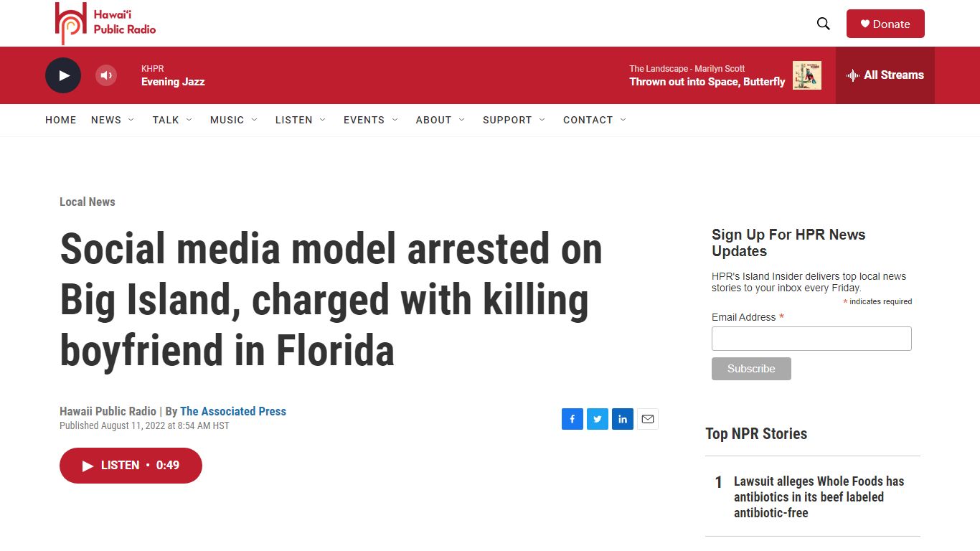Open the EVENTS menu item
The height and width of the screenshot is (551, 980).
tap(364, 120)
